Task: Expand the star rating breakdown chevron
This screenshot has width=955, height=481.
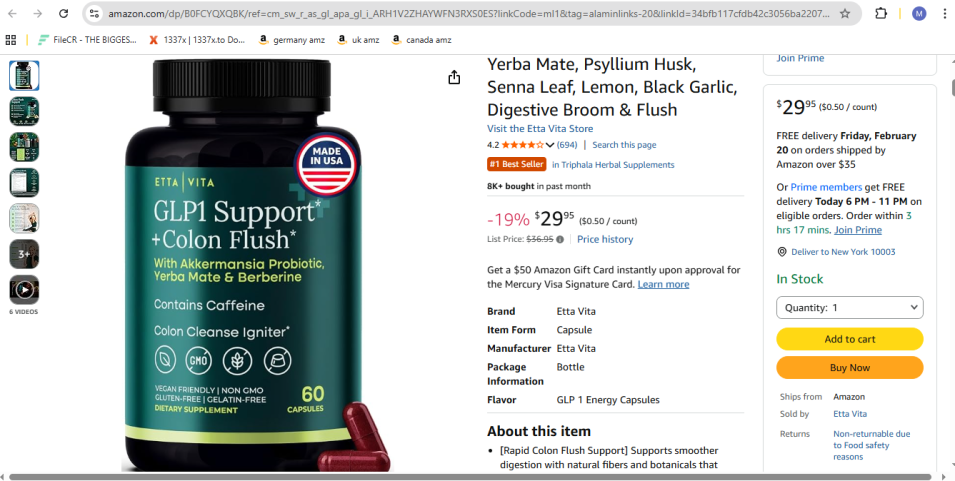Action: click(549, 145)
